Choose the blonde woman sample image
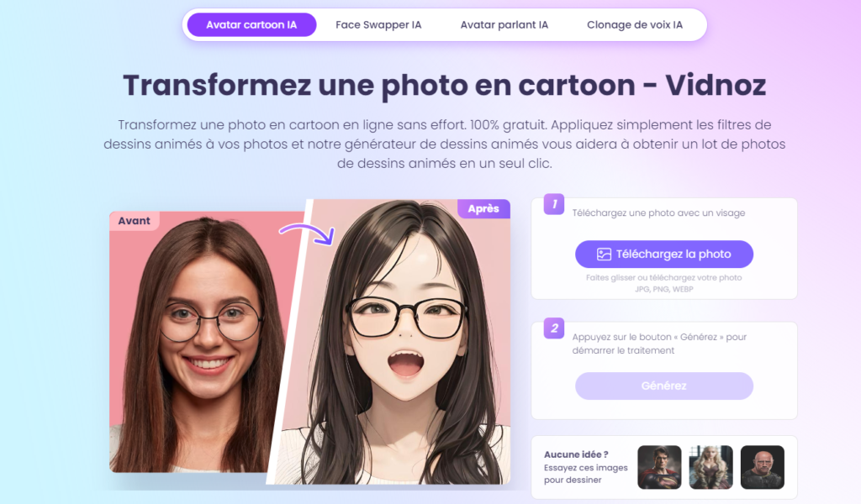The height and width of the screenshot is (504, 861). pyautogui.click(x=711, y=467)
